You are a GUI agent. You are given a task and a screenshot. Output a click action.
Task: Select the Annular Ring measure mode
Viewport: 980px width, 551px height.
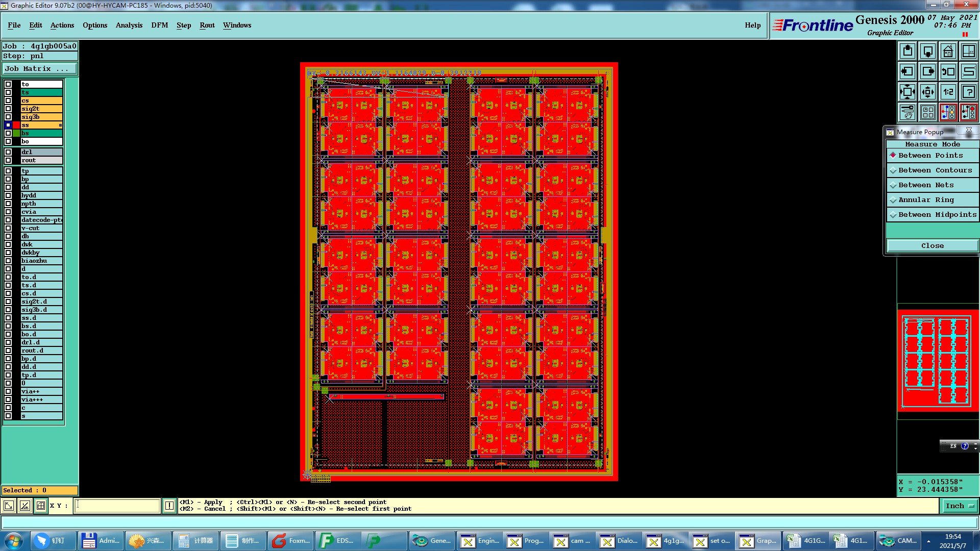click(925, 200)
